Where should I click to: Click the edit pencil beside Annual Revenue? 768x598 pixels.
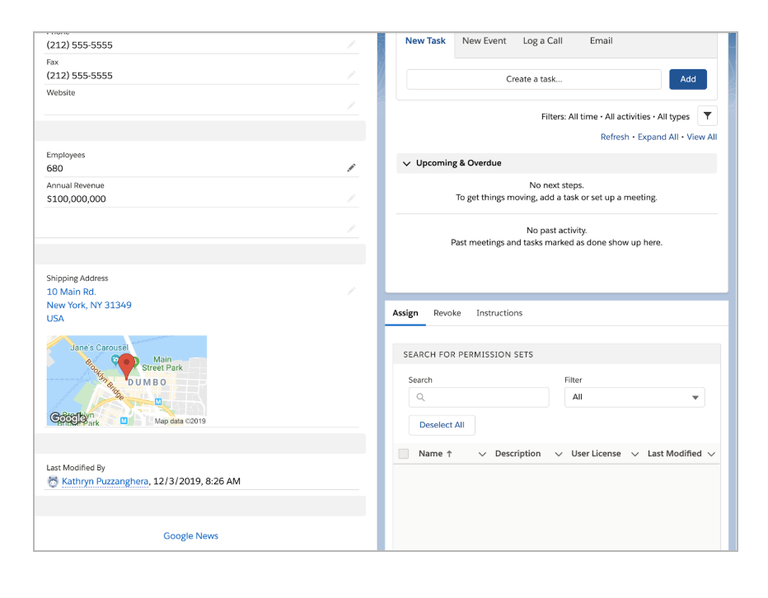[x=351, y=199]
